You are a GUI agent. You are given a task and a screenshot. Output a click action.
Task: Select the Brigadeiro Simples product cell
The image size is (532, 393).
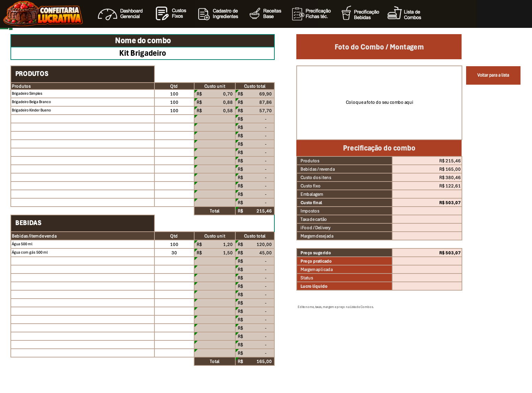coord(83,94)
